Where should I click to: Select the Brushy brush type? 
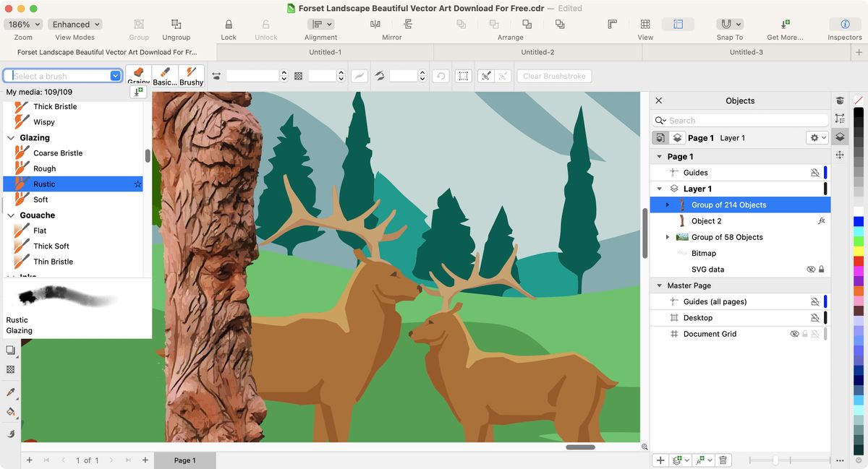[x=191, y=74]
